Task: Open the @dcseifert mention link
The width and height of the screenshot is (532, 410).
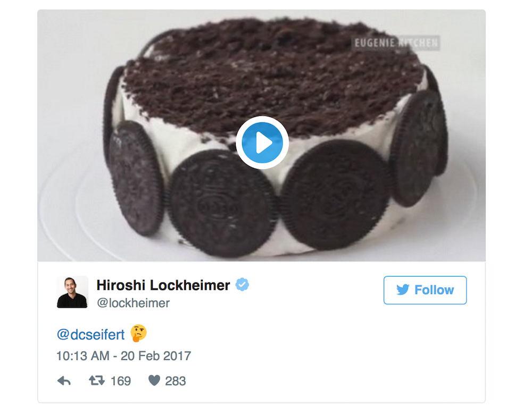Action: pos(90,334)
